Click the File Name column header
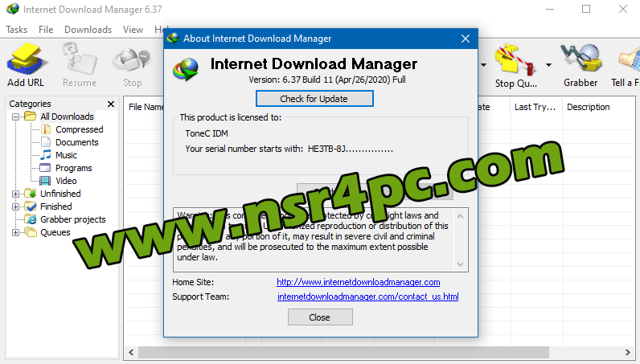 click(146, 107)
